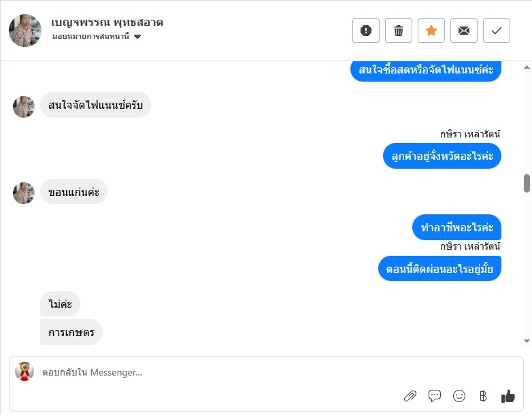This screenshot has height=415, width=532.
Task: Open the customer's profile picture in header
Action: pos(25,31)
